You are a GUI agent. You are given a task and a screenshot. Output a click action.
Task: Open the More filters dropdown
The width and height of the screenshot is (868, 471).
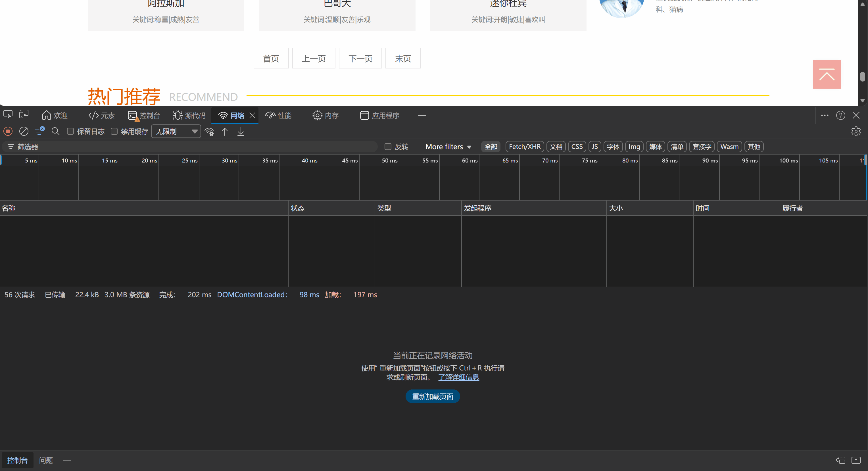tap(448, 147)
